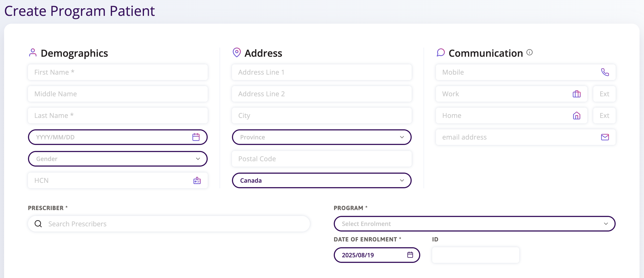Click the Address location pin icon

pos(236,53)
